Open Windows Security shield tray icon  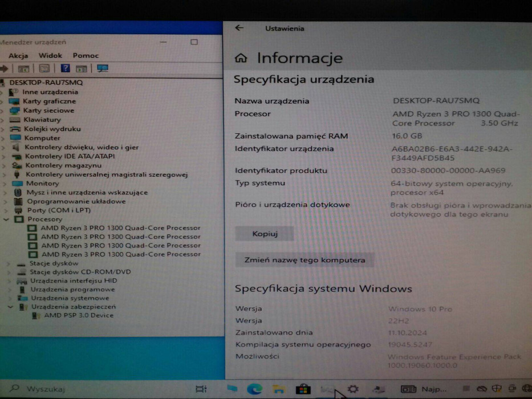click(497, 389)
